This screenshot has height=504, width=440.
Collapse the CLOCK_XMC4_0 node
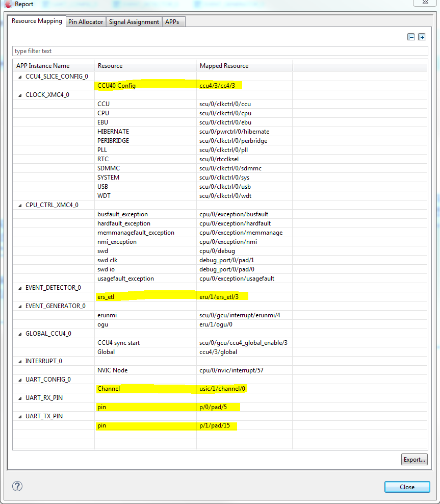pos(20,95)
